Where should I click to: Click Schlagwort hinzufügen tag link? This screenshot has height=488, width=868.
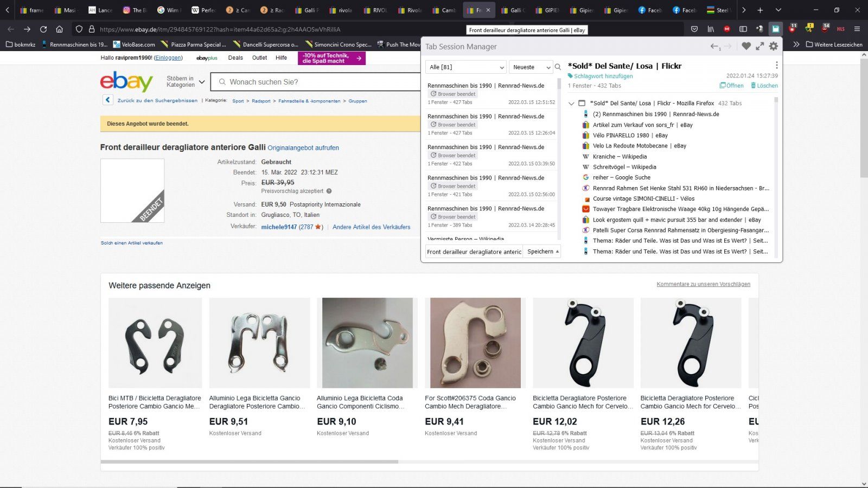pyautogui.click(x=600, y=76)
